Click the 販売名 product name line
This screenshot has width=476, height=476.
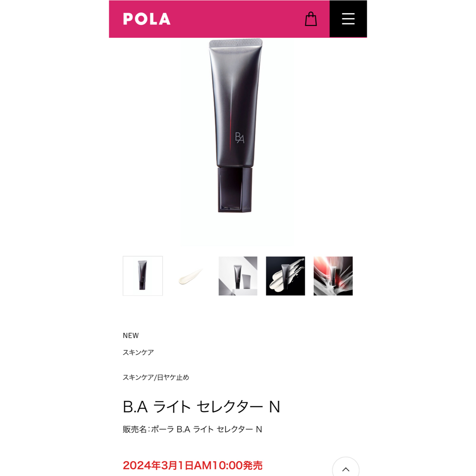[x=192, y=429]
